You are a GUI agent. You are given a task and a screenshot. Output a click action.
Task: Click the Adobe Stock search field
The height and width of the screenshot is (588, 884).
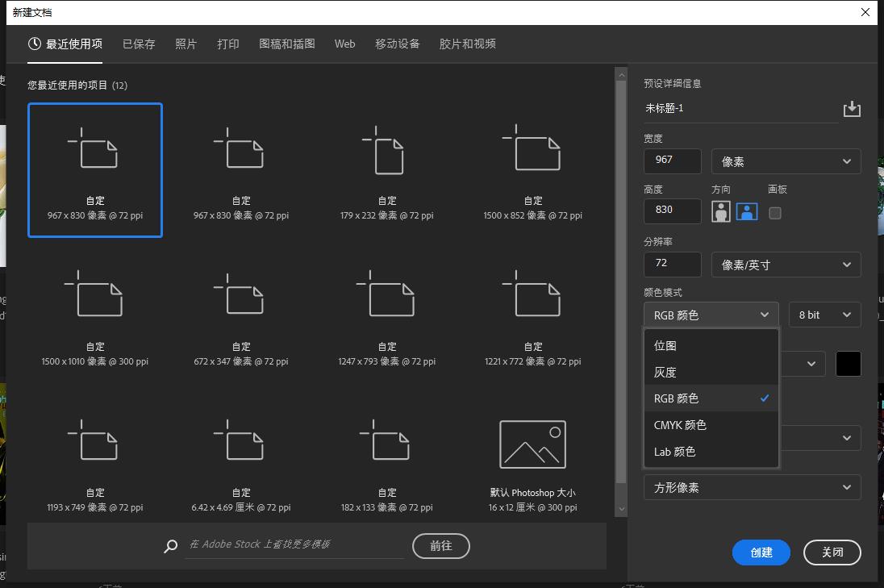click(294, 544)
